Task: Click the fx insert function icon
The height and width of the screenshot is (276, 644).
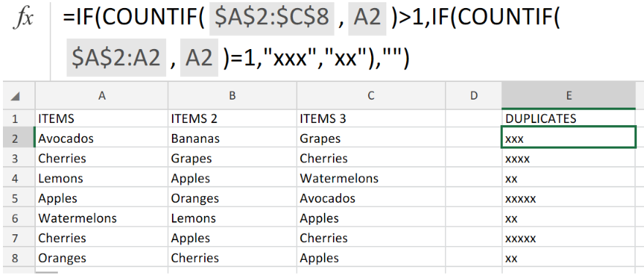Action: [x=24, y=18]
